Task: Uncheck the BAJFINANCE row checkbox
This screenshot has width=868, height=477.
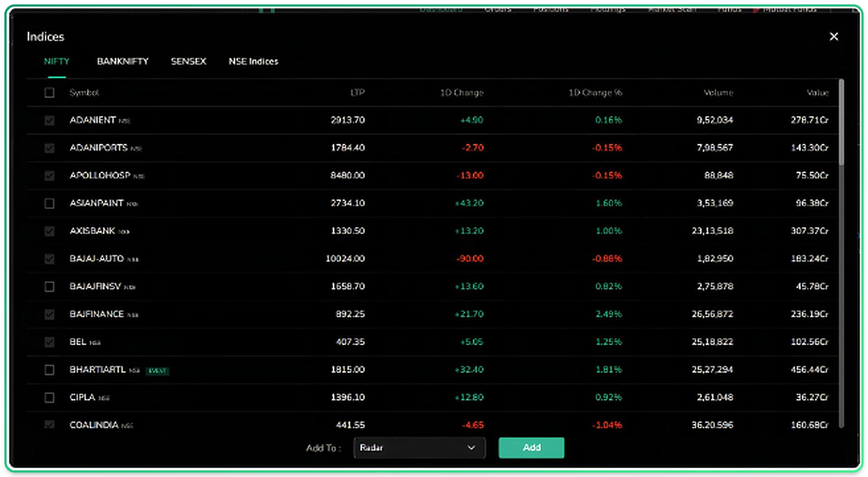Action: (49, 314)
